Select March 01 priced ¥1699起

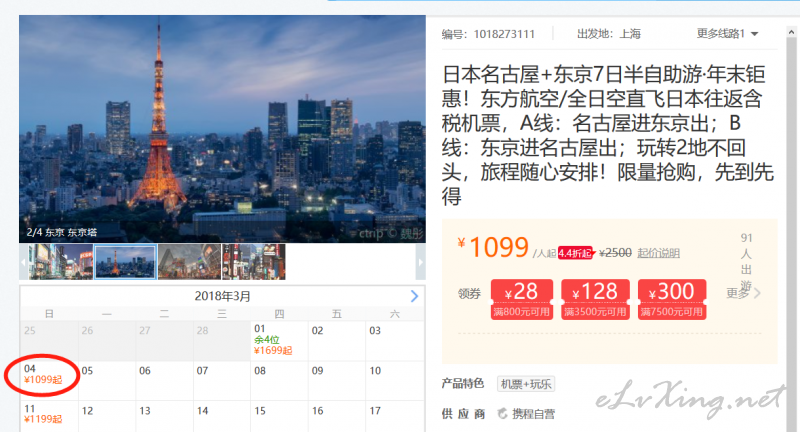coord(279,341)
